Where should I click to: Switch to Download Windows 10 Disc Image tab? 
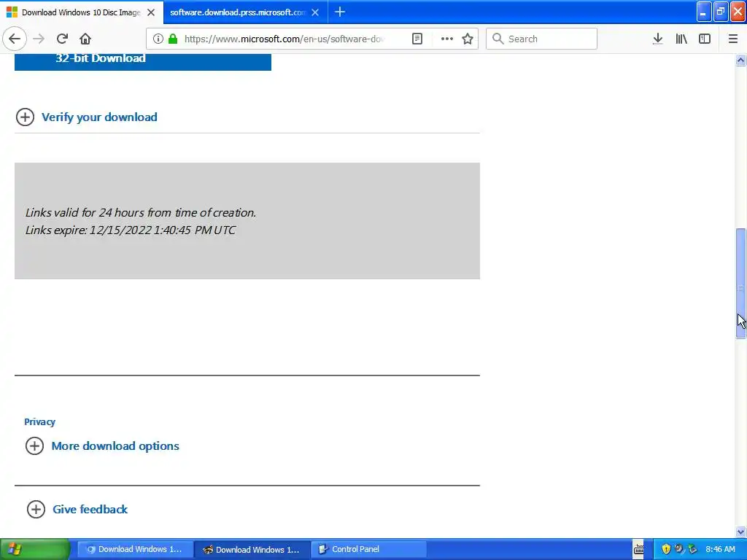click(81, 12)
